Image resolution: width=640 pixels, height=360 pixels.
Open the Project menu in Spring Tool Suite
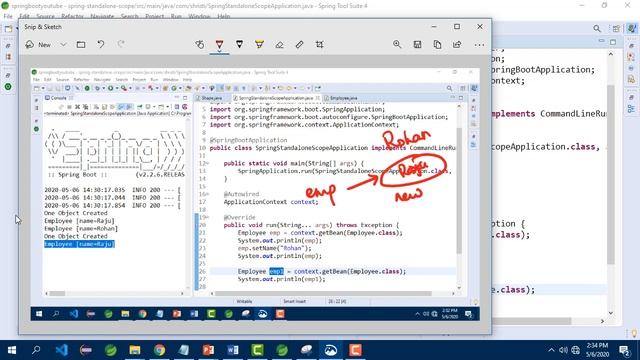click(x=154, y=16)
